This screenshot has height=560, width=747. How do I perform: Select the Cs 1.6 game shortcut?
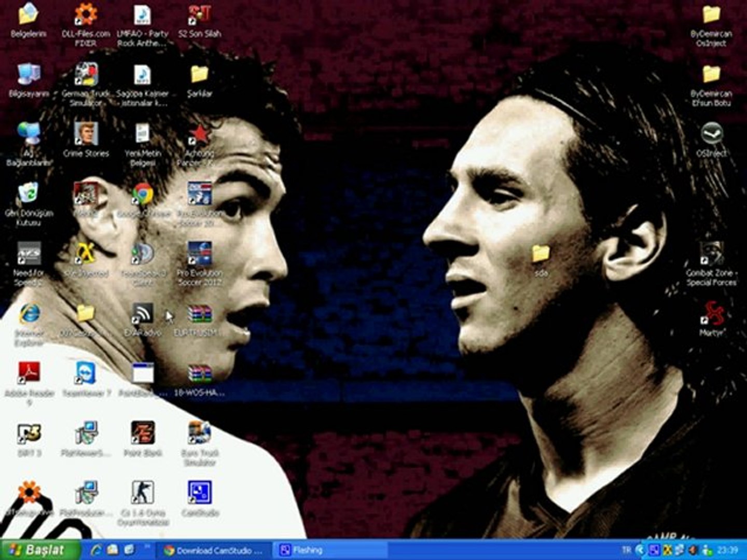pos(143,493)
